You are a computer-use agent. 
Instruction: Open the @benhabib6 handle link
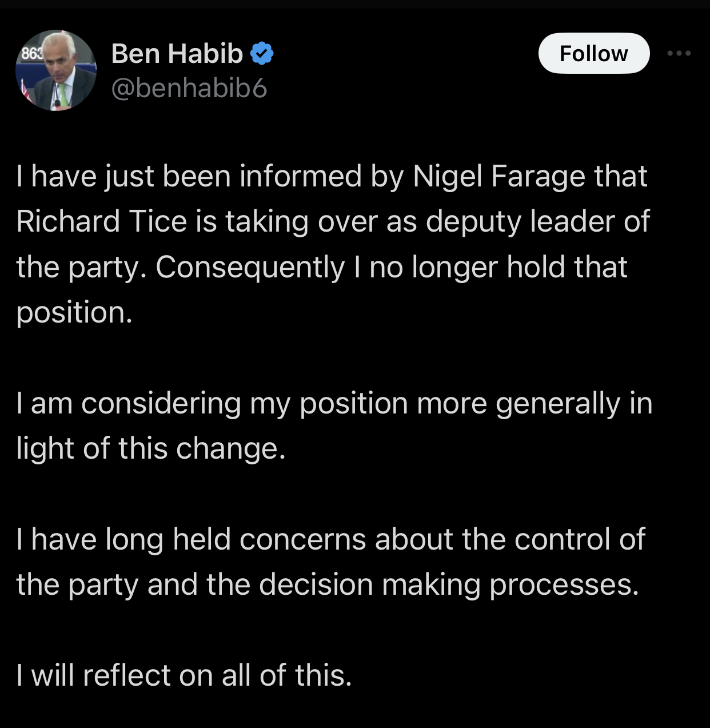click(189, 88)
